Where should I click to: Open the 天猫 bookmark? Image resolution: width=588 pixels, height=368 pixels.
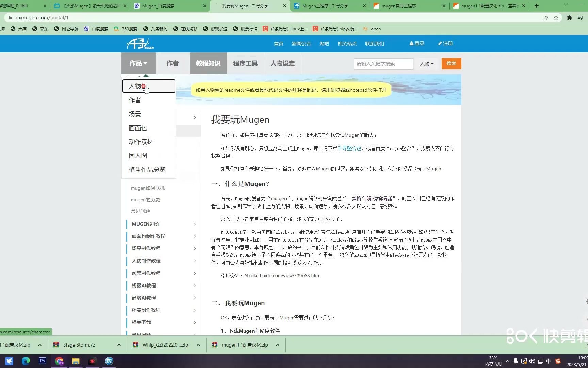point(18,29)
